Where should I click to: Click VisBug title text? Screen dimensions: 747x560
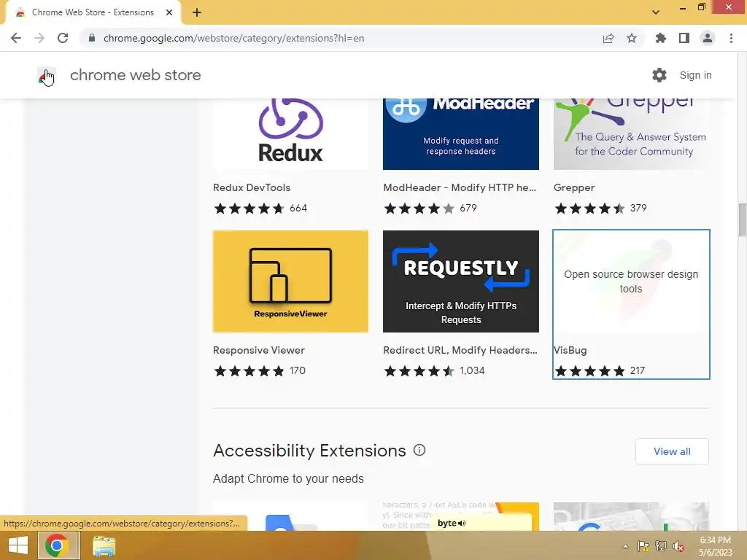pyautogui.click(x=570, y=350)
